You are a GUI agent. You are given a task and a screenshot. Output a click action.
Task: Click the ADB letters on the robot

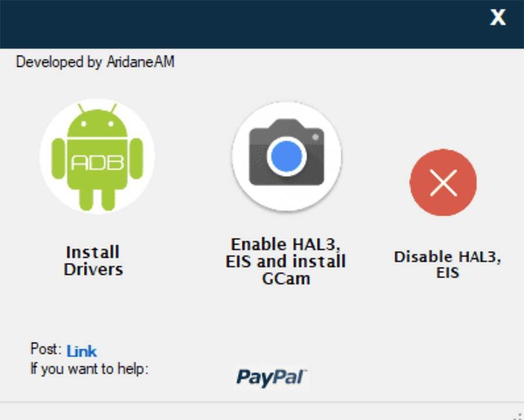pyautogui.click(x=97, y=163)
